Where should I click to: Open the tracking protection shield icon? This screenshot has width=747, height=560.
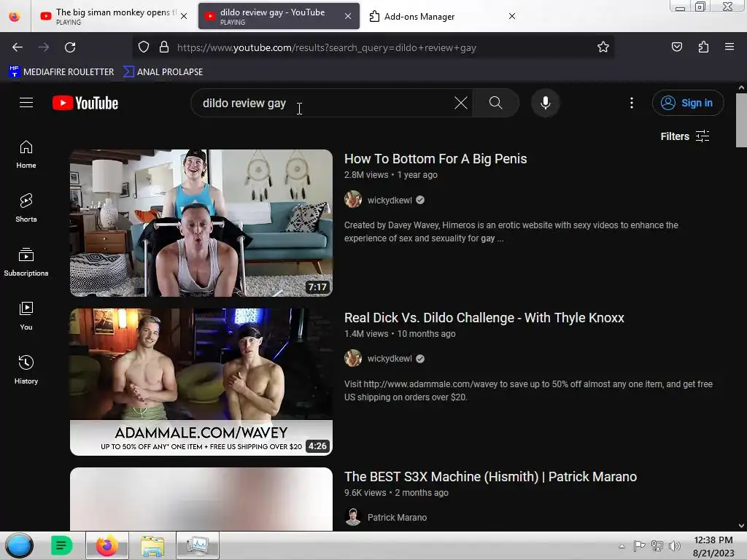[x=144, y=47]
